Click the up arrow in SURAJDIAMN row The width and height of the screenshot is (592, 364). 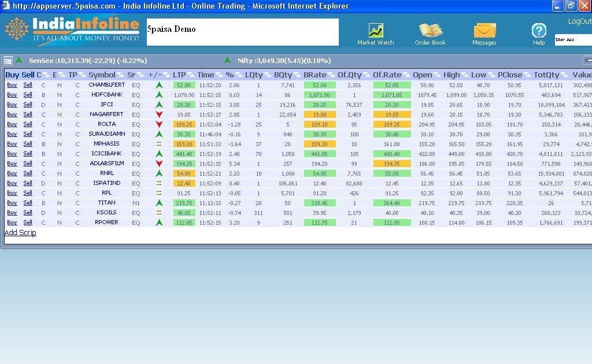coord(159,134)
